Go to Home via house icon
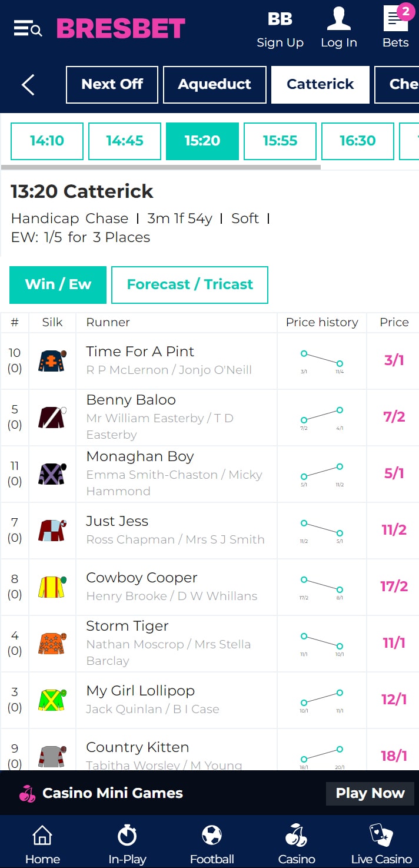Image resolution: width=419 pixels, height=868 pixels. (42, 835)
